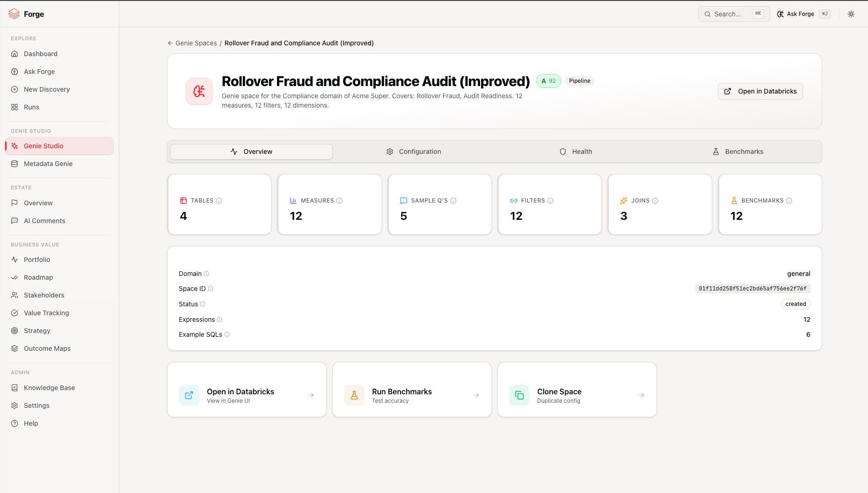The width and height of the screenshot is (868, 493).
Task: Click the Tables table icon
Action: 183,201
